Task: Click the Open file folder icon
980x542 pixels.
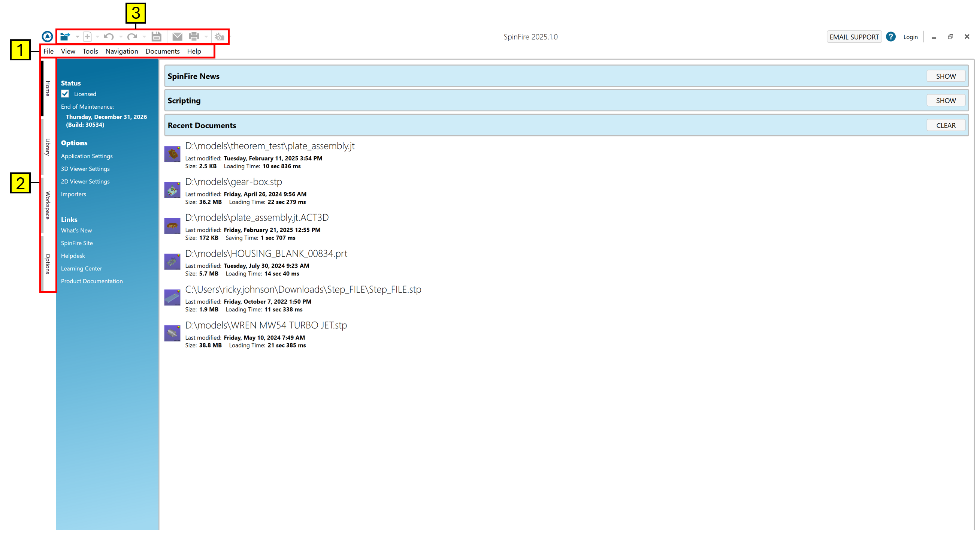Action: click(x=65, y=36)
